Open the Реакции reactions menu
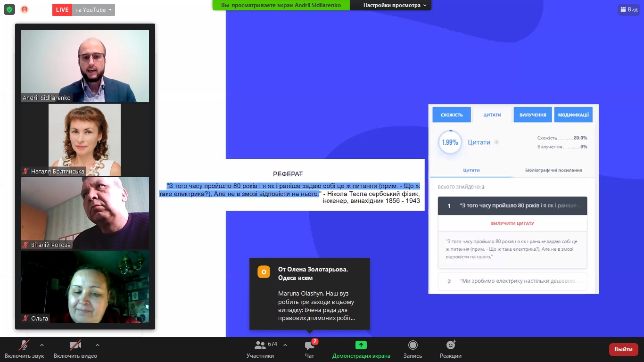Screen dimensions: 644x362 pyautogui.click(x=451, y=349)
